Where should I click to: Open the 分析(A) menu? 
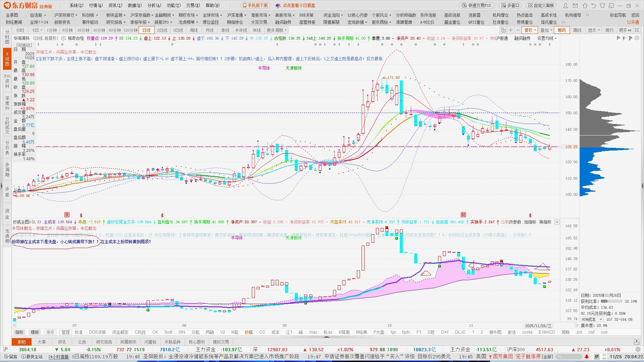click(154, 5)
